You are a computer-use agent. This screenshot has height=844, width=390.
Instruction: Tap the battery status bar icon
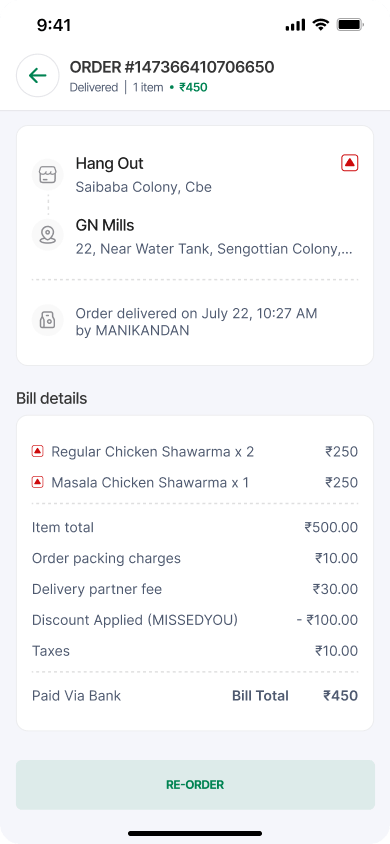(x=351, y=25)
